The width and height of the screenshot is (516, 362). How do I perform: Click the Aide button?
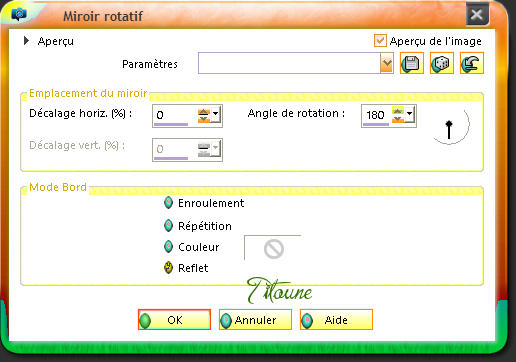click(x=336, y=320)
